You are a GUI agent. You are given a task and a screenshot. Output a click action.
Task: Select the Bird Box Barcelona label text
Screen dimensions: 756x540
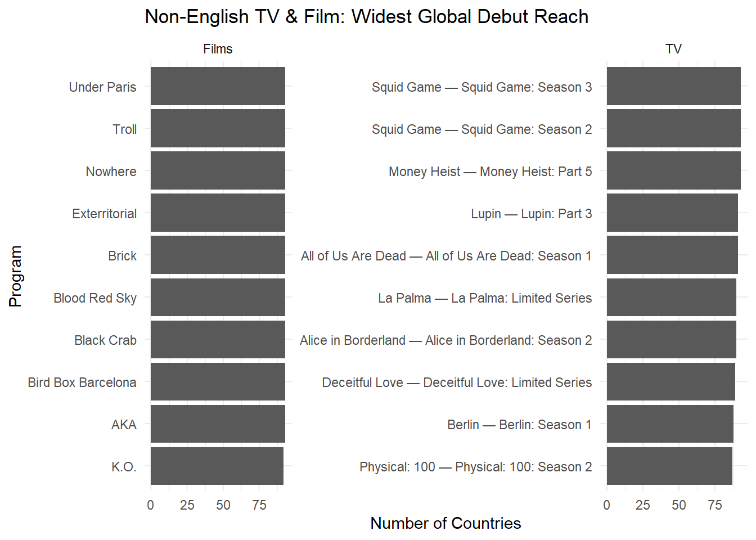pyautogui.click(x=82, y=382)
